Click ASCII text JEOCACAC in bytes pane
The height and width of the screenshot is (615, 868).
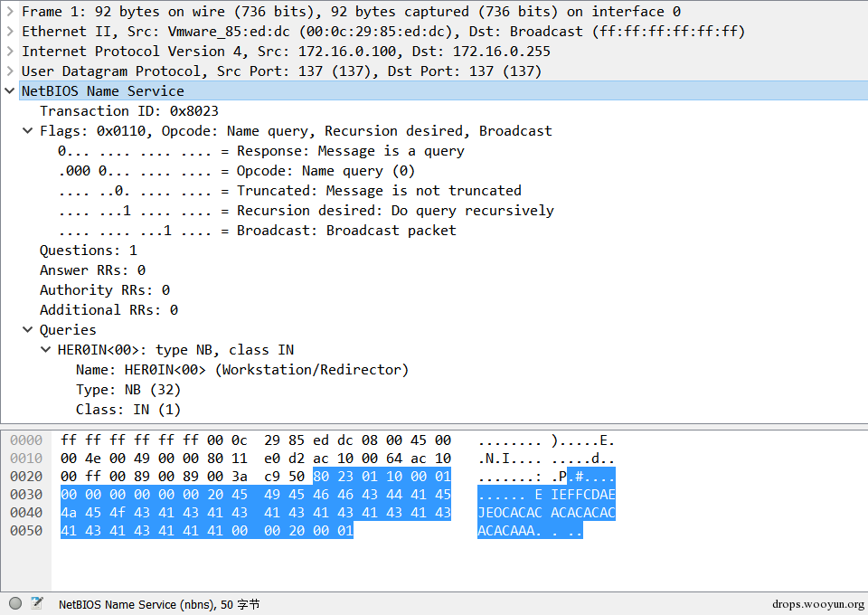pyautogui.click(x=510, y=513)
